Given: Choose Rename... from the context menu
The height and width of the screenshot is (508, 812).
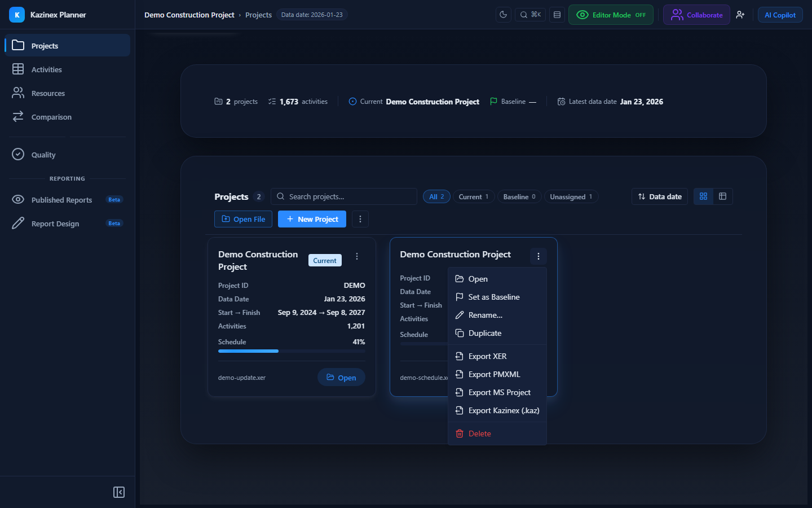Looking at the screenshot, I should click(x=497, y=315).
